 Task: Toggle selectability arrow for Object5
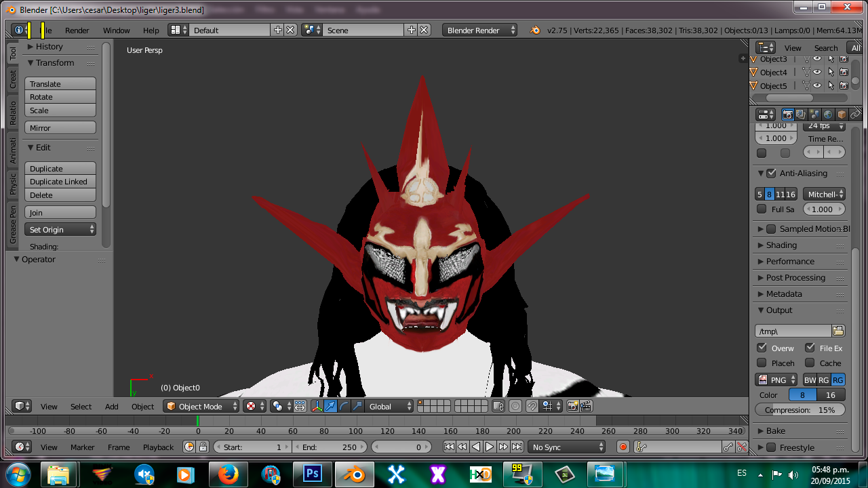(x=831, y=85)
